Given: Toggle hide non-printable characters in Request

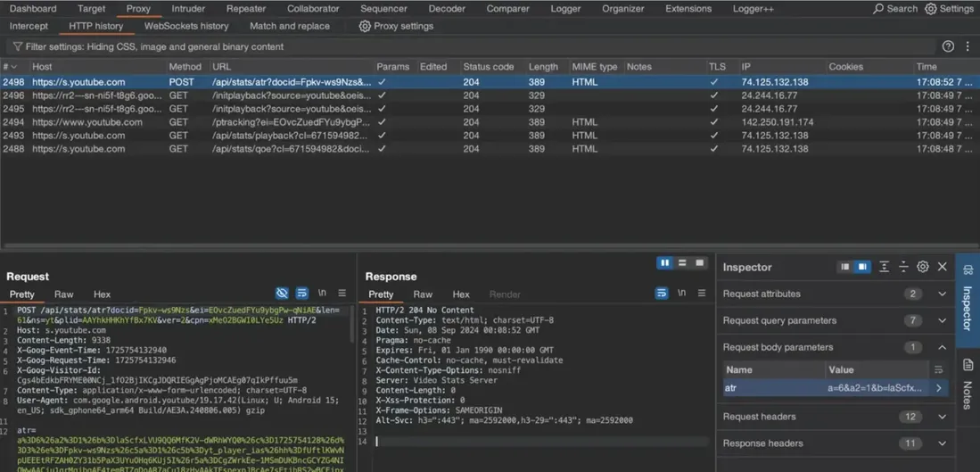Looking at the screenshot, I should tap(282, 294).
